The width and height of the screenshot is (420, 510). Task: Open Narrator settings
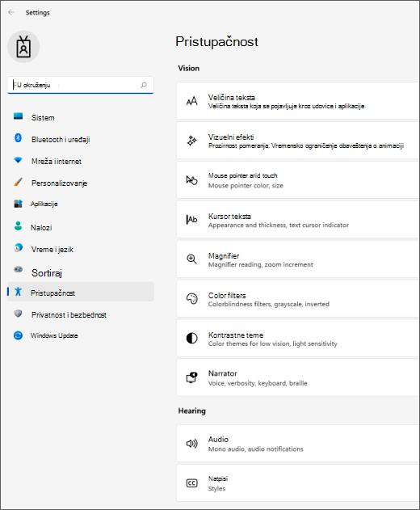(298, 378)
